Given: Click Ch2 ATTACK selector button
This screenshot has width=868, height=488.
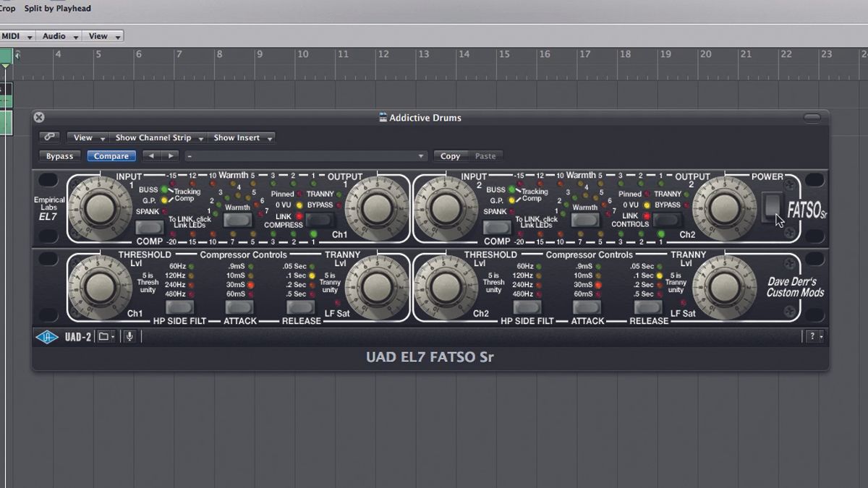Looking at the screenshot, I should point(587,307).
